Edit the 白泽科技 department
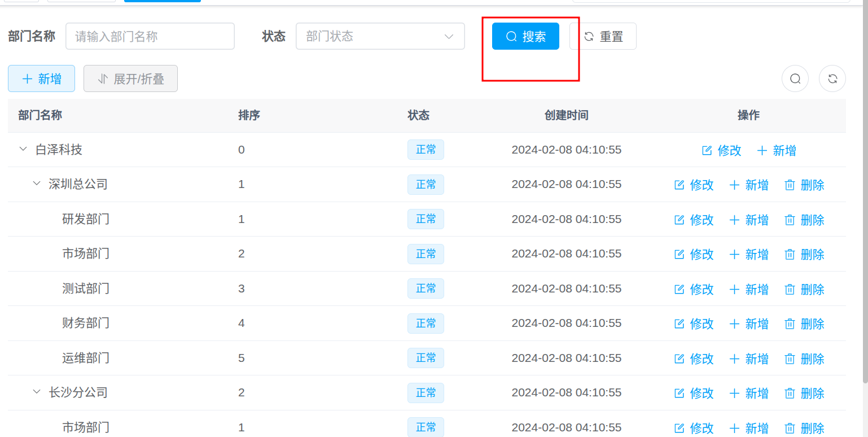Screen dimensions: 868x437 coord(721,151)
